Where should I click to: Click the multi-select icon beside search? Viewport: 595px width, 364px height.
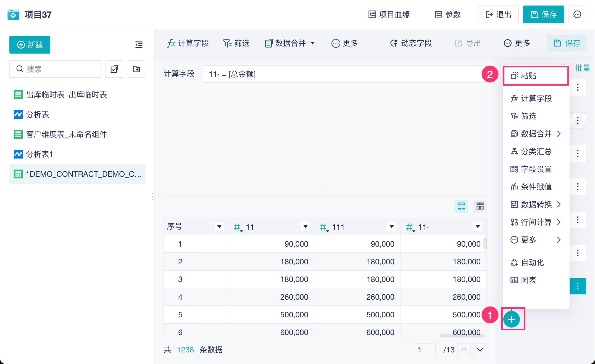pyautogui.click(x=114, y=69)
